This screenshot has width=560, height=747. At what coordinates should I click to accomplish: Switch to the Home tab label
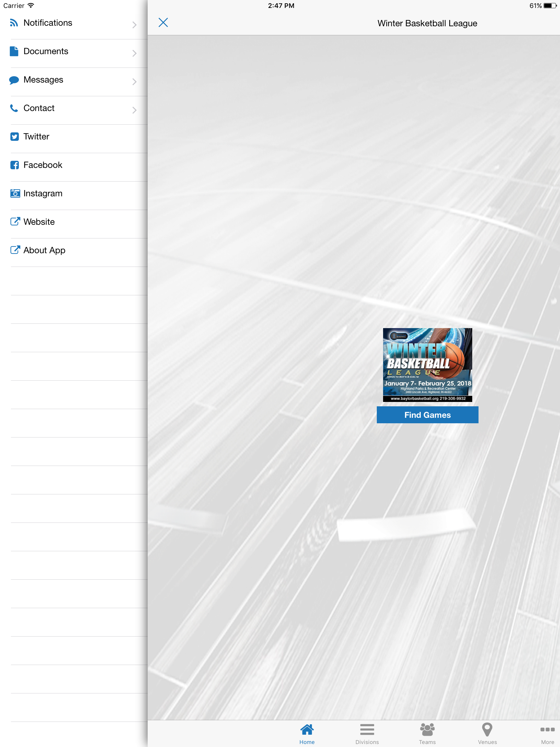tap(307, 742)
